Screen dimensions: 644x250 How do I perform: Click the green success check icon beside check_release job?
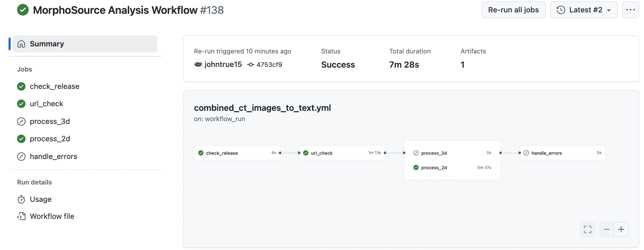[x=21, y=86]
